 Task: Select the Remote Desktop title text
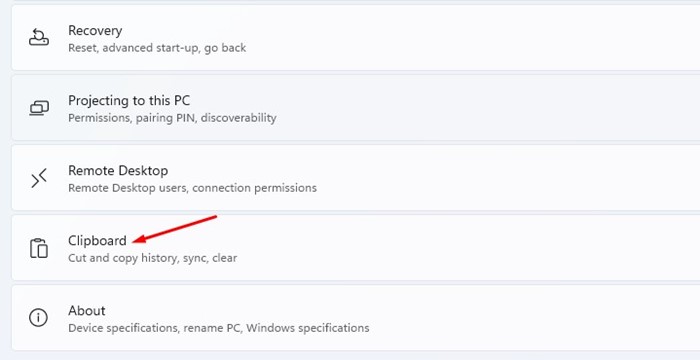pos(118,171)
